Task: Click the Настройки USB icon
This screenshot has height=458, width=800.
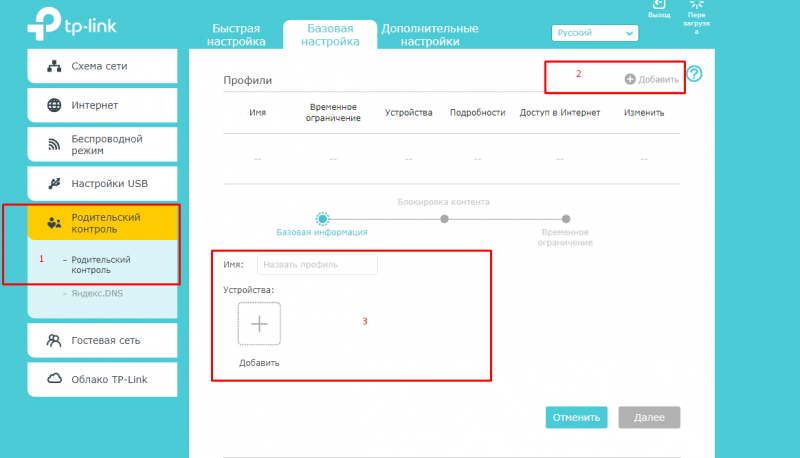Action: pos(55,184)
